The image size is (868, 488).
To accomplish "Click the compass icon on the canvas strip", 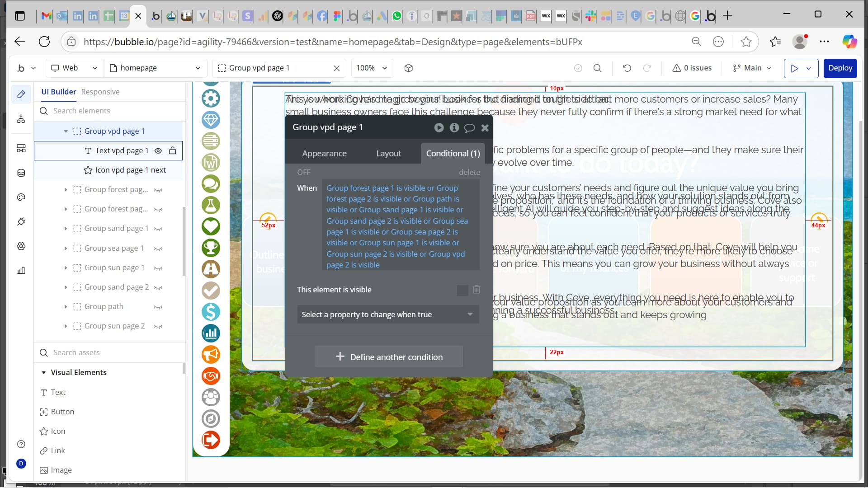I will [x=211, y=419].
